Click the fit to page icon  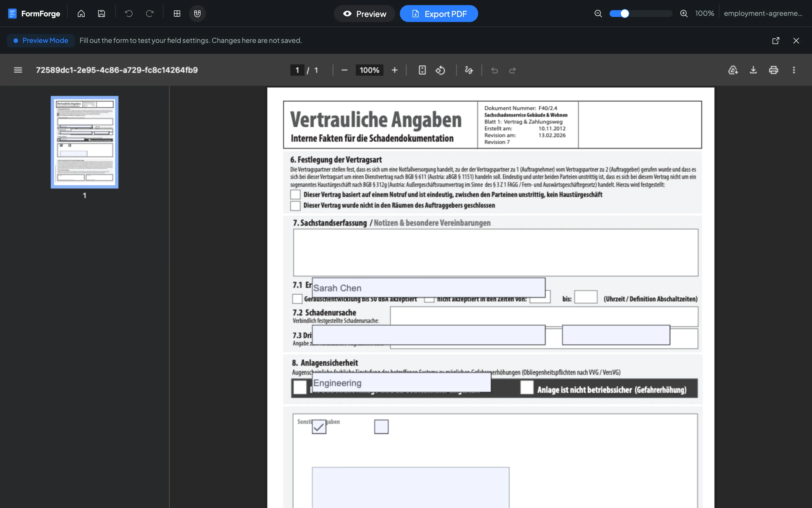[x=422, y=70]
